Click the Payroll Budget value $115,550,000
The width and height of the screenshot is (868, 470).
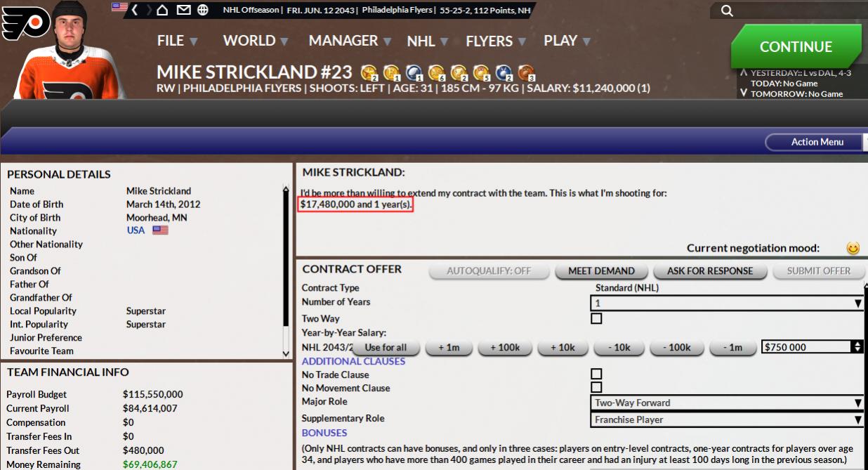pyautogui.click(x=153, y=394)
